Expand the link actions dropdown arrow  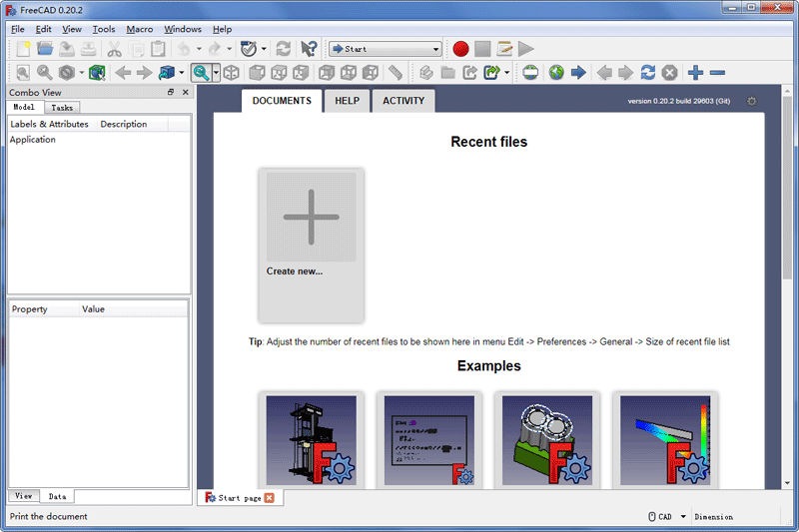click(x=507, y=73)
